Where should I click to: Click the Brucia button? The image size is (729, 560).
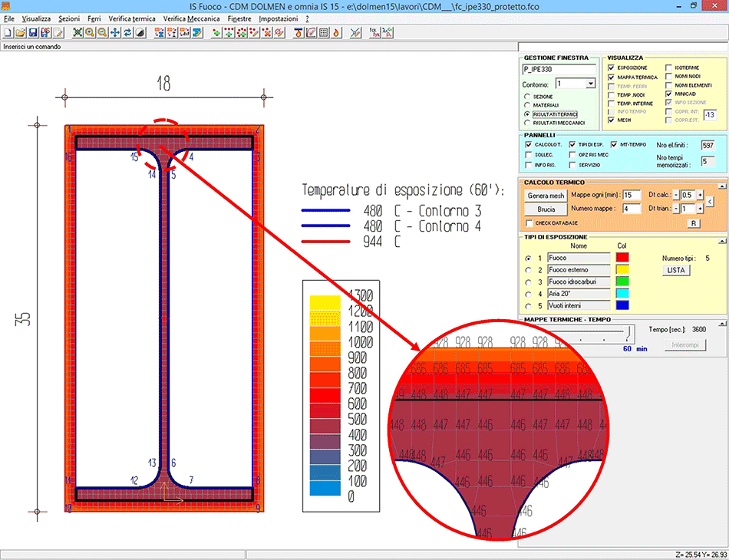click(546, 209)
